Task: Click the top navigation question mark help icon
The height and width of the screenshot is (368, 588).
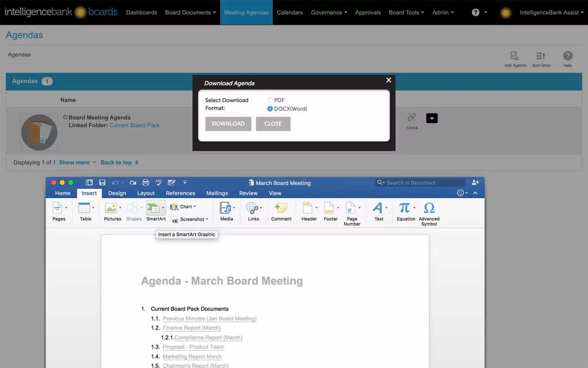Action: pyautogui.click(x=475, y=13)
